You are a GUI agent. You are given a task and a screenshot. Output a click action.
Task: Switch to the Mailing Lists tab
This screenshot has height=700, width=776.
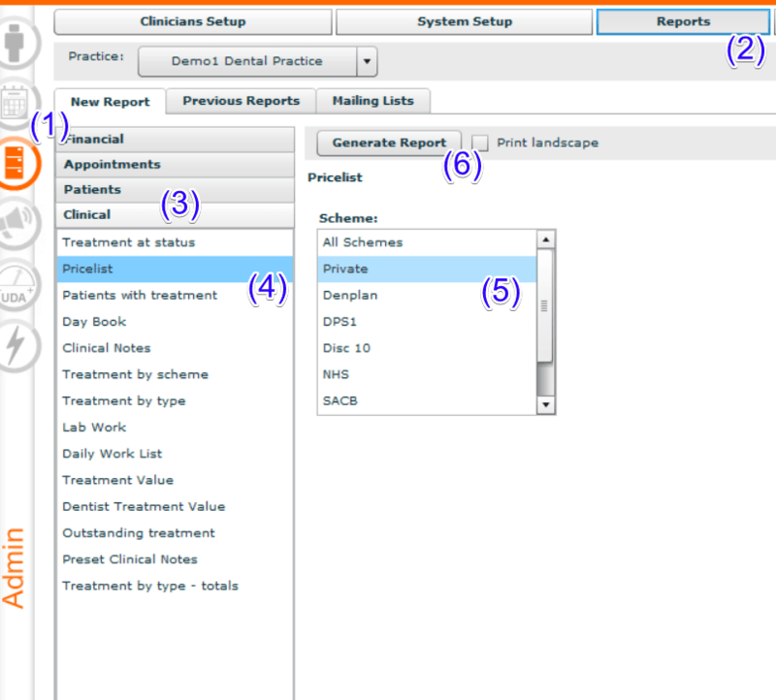click(x=372, y=101)
